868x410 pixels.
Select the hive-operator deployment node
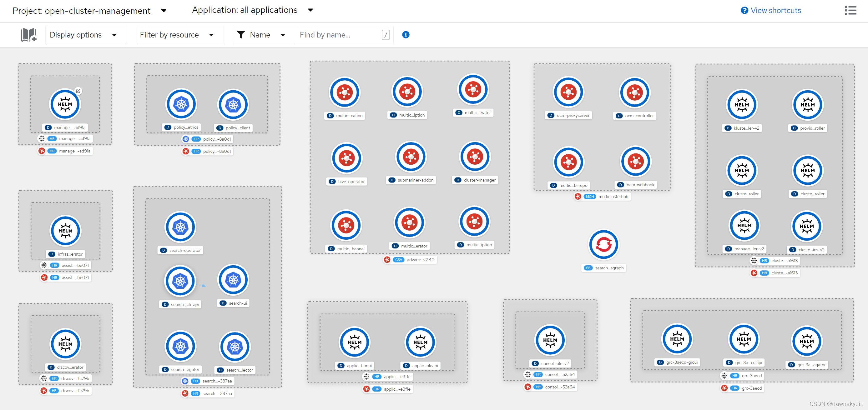346,158
